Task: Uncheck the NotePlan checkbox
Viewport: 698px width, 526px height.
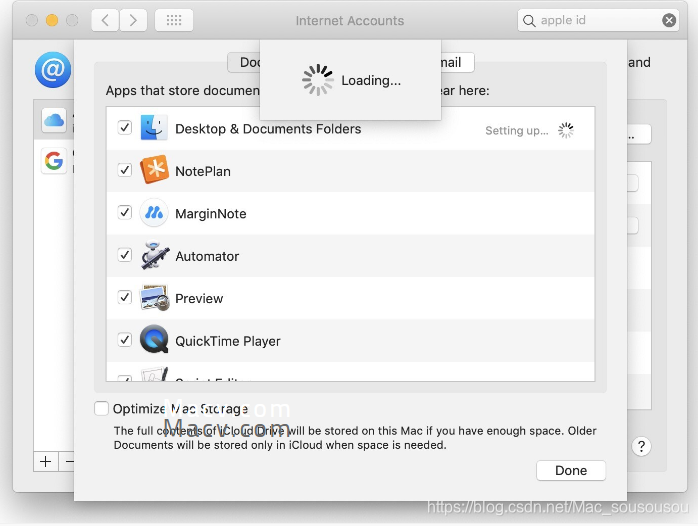Action: coord(125,170)
